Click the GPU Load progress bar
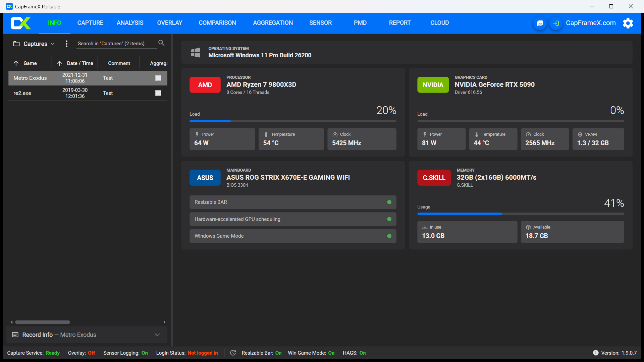The height and width of the screenshot is (362, 644). [521, 121]
